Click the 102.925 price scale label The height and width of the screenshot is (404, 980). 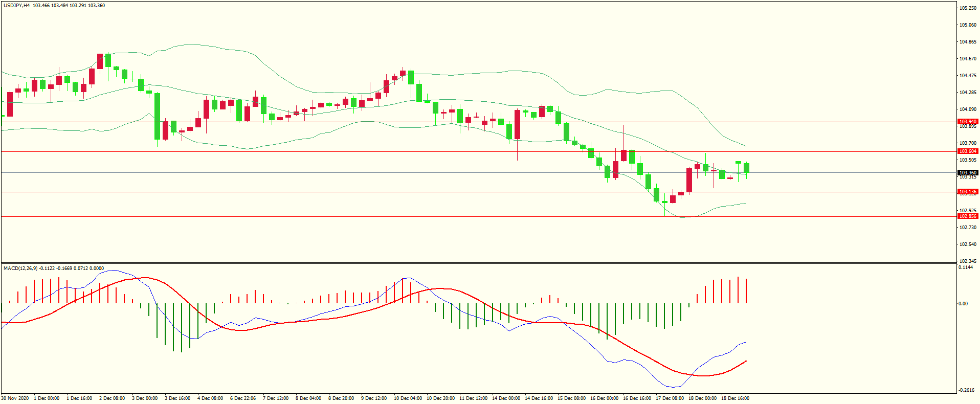(x=968, y=211)
